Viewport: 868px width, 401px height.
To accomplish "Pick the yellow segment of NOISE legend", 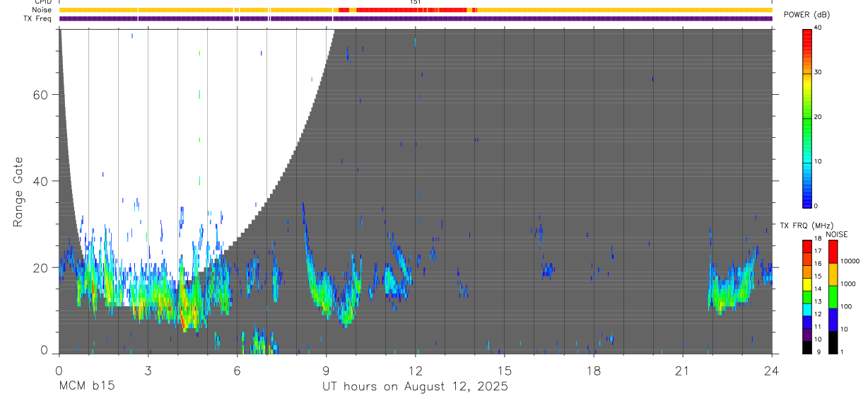I will coord(832,274).
